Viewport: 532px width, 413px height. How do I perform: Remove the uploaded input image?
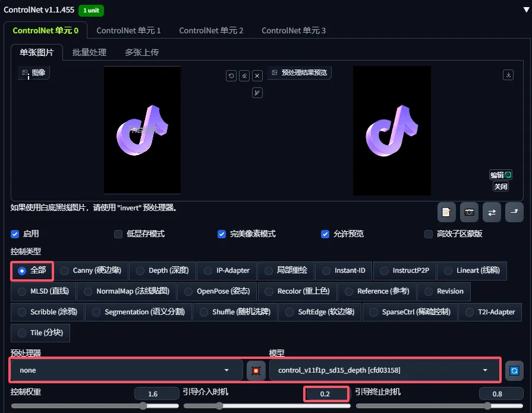[x=257, y=75]
